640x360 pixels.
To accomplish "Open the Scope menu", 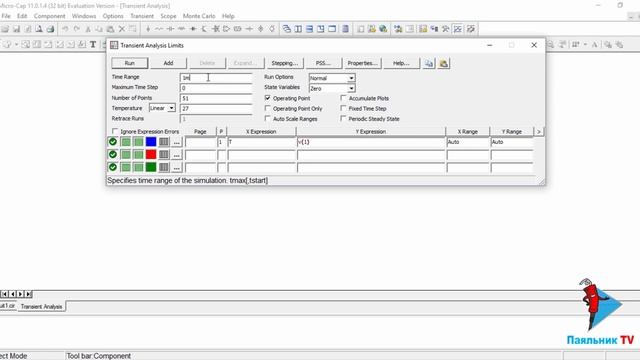I will click(x=168, y=16).
